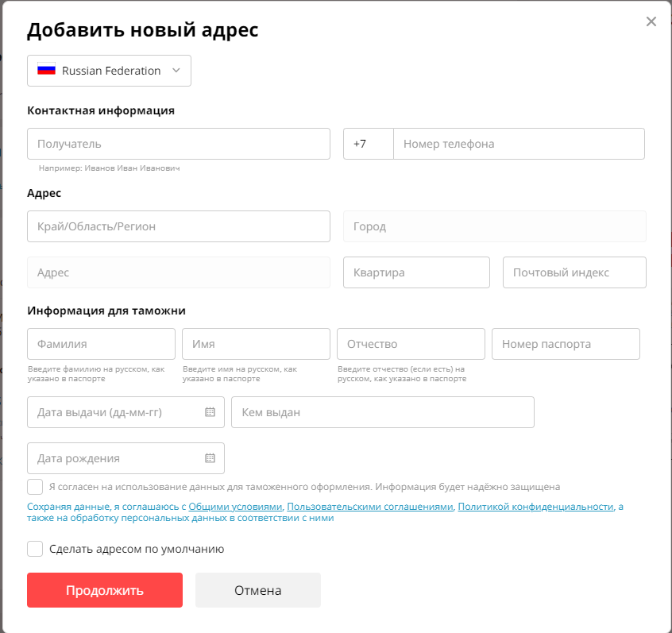Click the Отмена button
The image size is (672, 633).
pos(257,590)
